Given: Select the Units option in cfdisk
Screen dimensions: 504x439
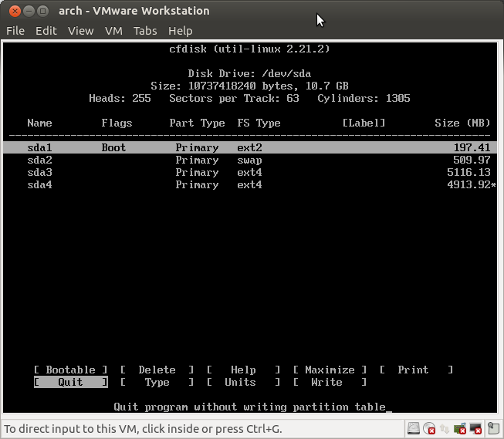Looking at the screenshot, I should point(243,382).
